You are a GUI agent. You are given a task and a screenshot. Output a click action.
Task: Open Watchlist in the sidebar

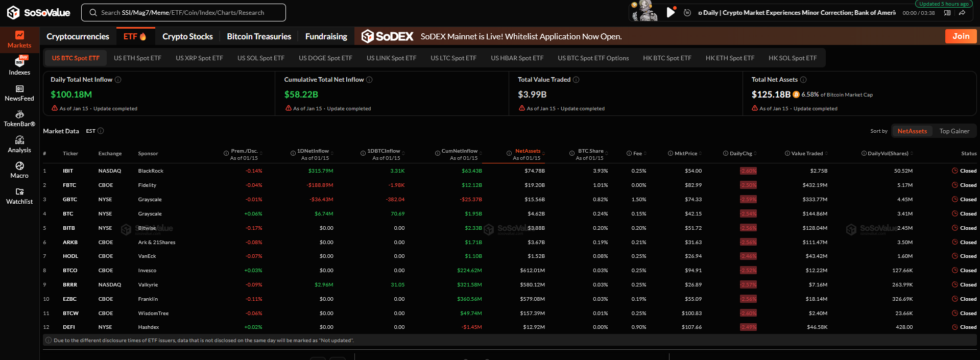tap(19, 196)
